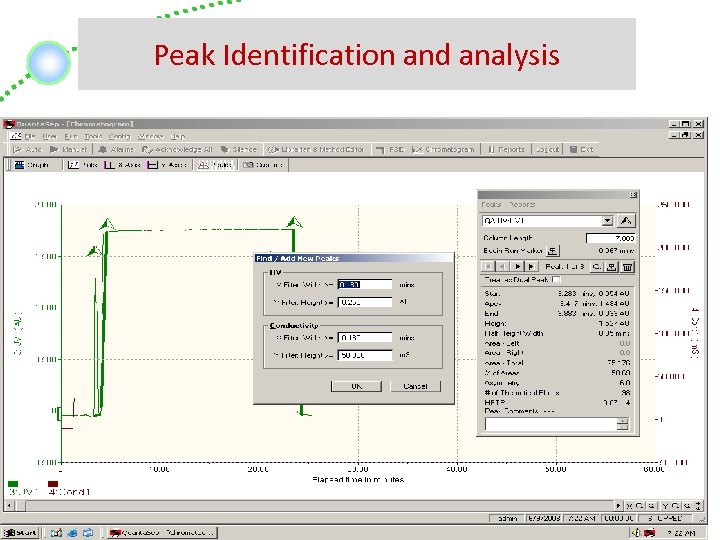Viewport: 720px width, 540px height.
Task: Open the Alarms toolbar item
Action: 116,150
